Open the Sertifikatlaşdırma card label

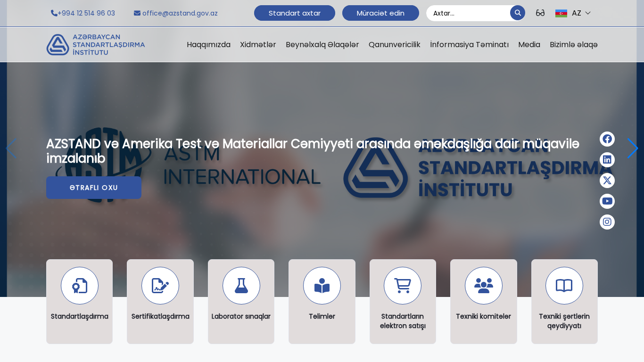tap(160, 316)
